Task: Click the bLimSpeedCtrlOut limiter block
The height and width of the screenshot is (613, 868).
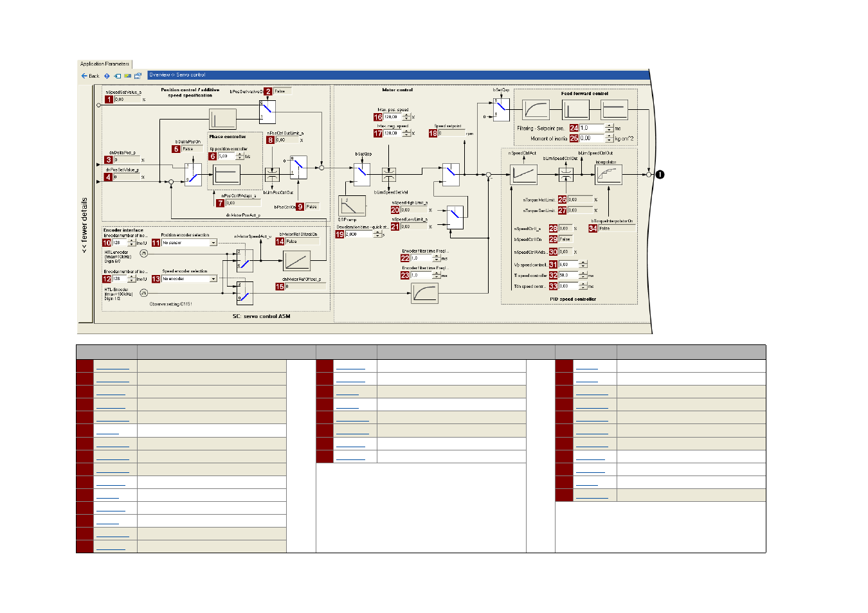Action: [x=566, y=175]
